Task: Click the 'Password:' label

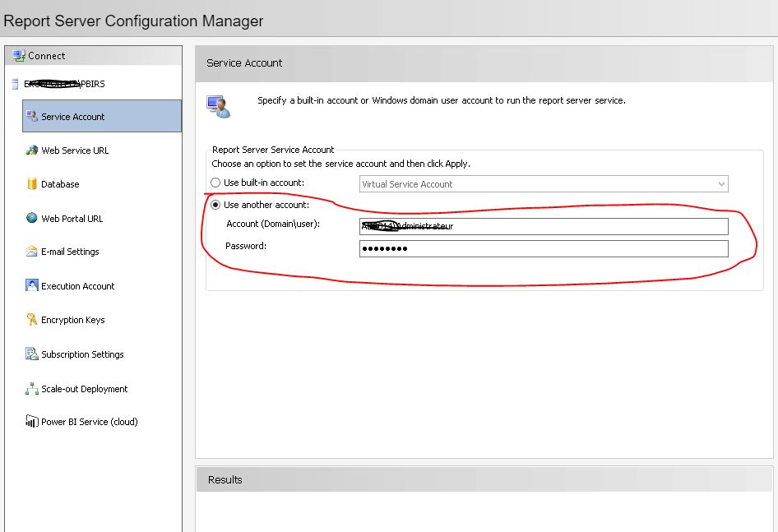Action: click(246, 246)
